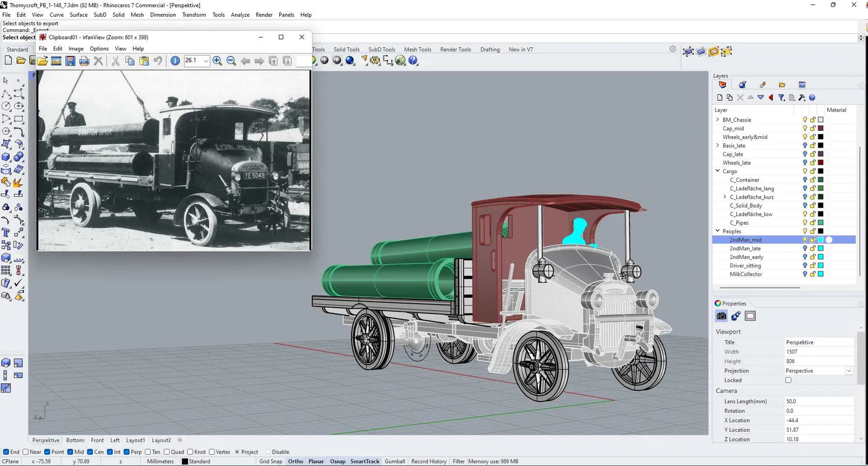Open image information via the blue info icon
The image size is (868, 466).
click(175, 61)
